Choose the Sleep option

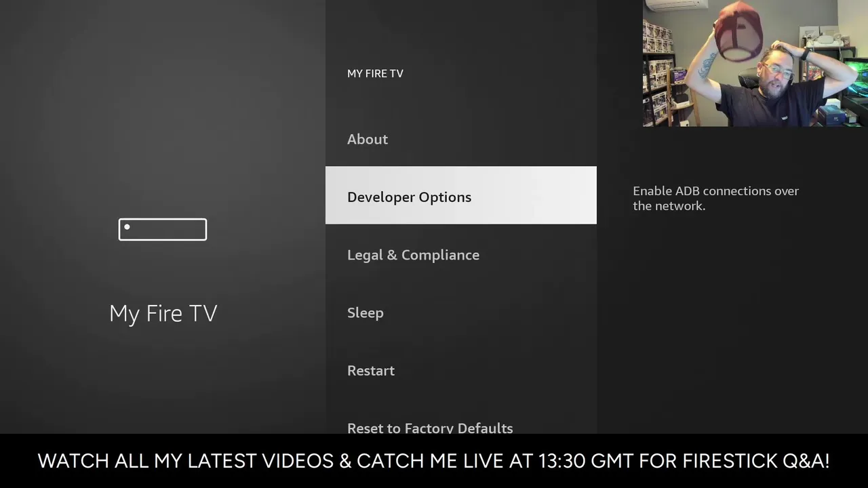pyautogui.click(x=461, y=312)
